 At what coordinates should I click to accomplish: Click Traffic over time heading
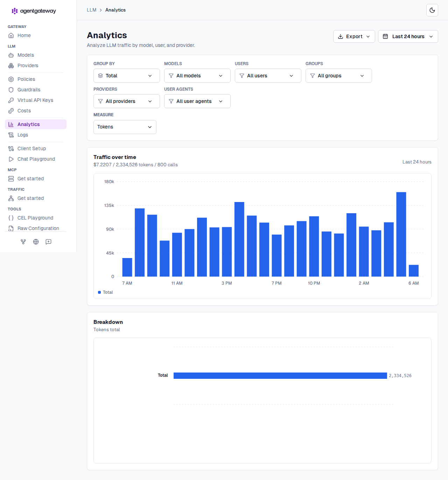click(115, 157)
